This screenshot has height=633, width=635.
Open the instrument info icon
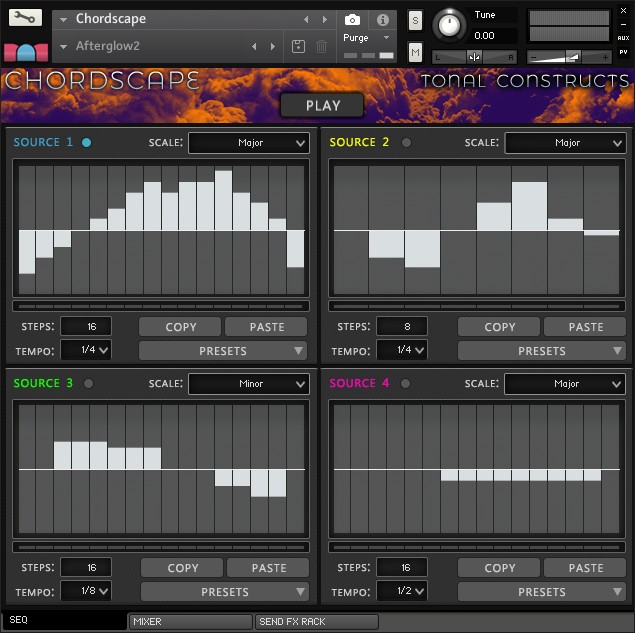coord(383,19)
